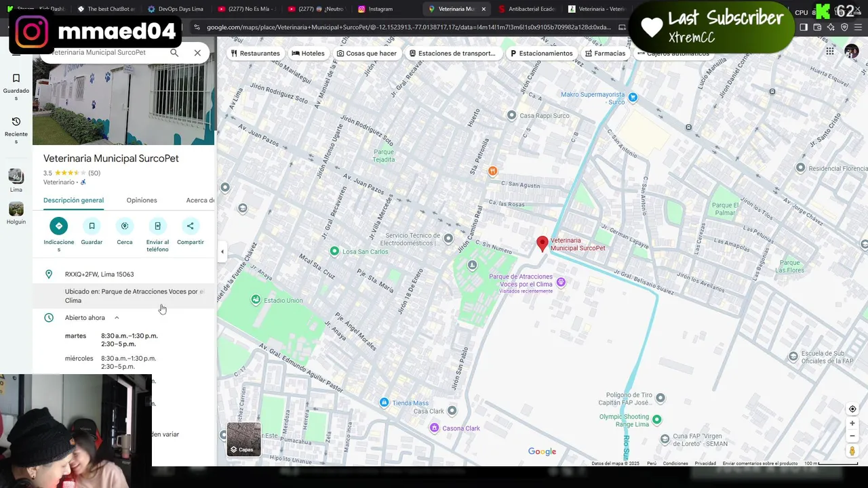
Task: Switch to The best ChatBot browser tab
Action: pyautogui.click(x=106, y=9)
